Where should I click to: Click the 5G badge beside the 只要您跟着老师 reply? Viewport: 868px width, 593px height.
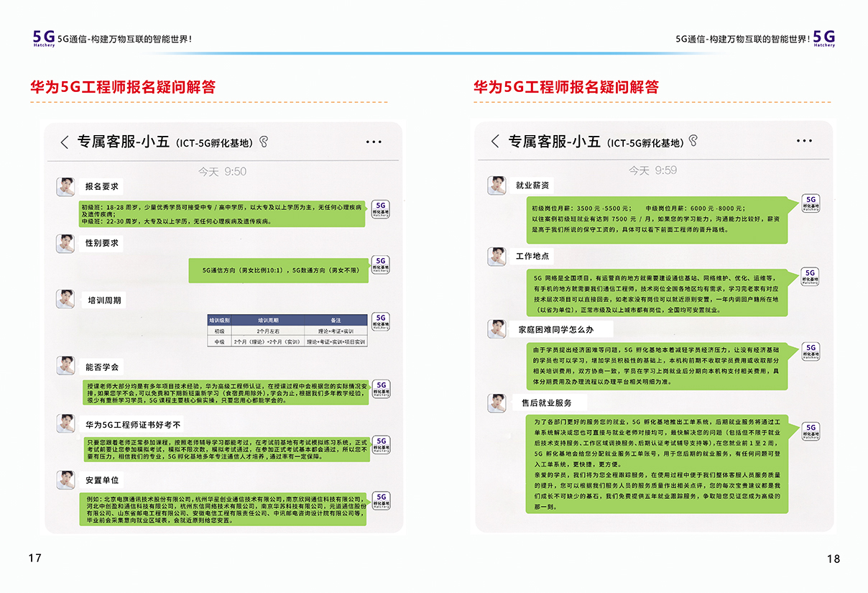pos(381,444)
